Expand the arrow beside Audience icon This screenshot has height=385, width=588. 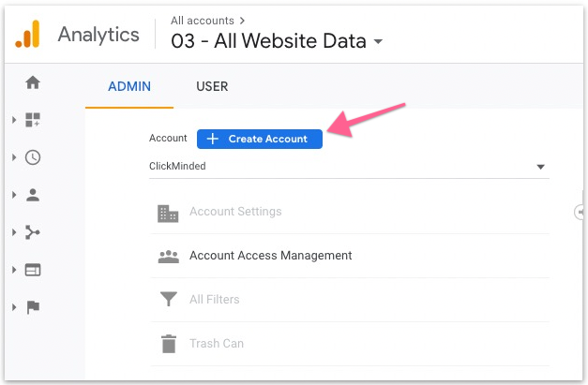point(14,195)
